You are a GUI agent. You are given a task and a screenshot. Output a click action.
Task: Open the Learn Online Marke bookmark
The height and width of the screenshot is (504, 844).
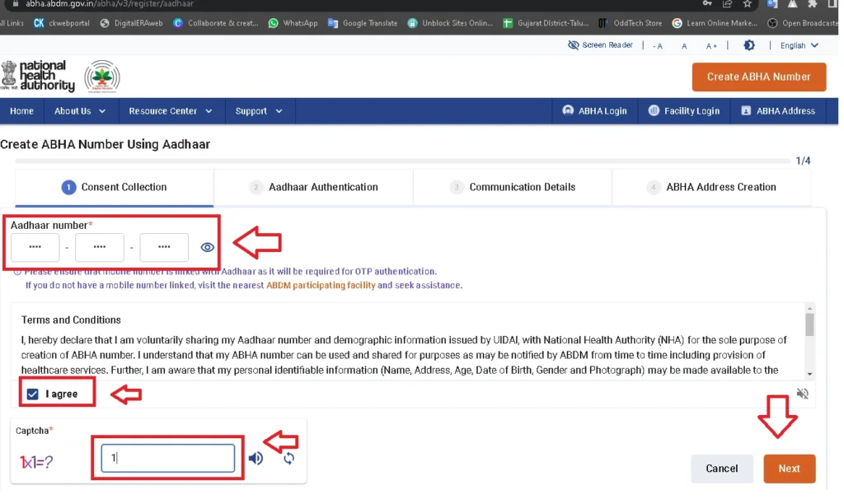pyautogui.click(x=715, y=23)
